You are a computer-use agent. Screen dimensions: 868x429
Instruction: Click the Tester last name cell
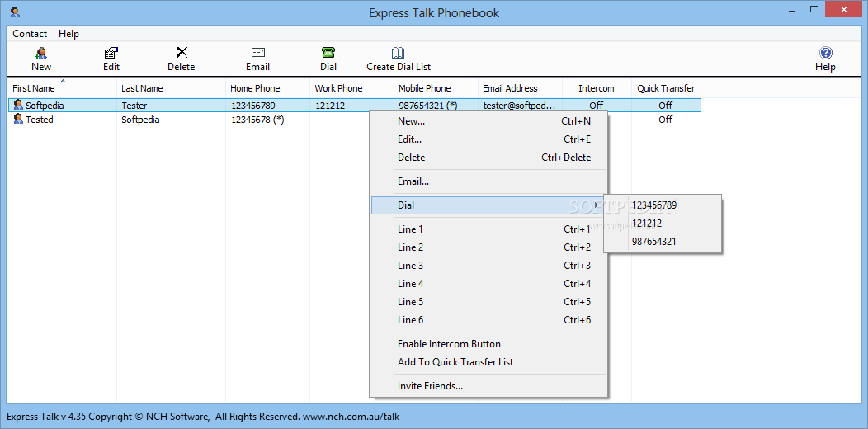point(134,105)
